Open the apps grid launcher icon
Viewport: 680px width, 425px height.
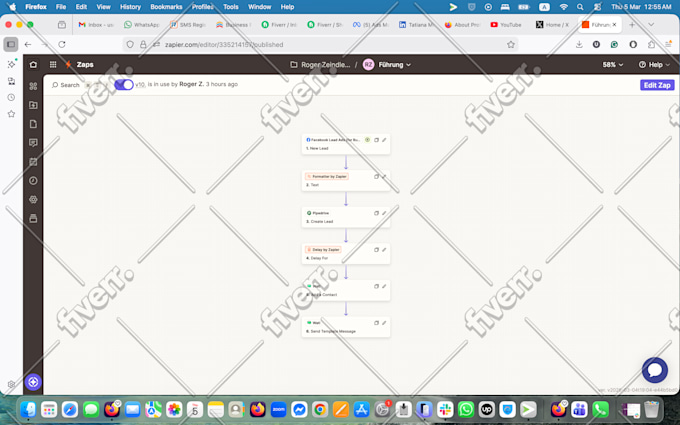point(53,65)
